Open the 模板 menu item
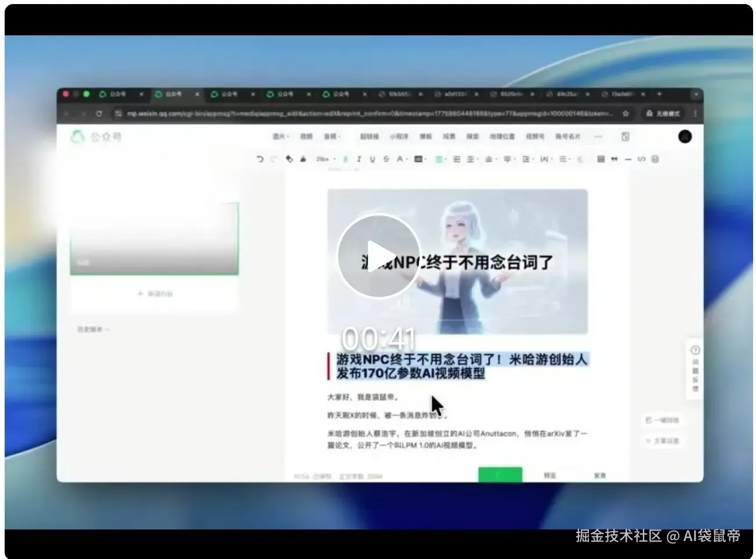Screen dimensions: 756x559 426,137
